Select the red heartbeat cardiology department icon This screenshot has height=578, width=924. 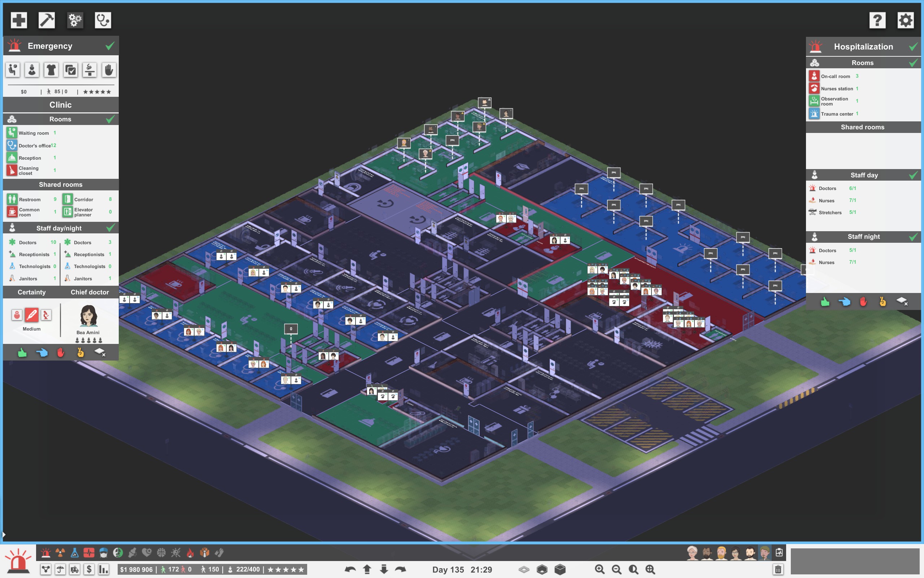[x=89, y=552]
